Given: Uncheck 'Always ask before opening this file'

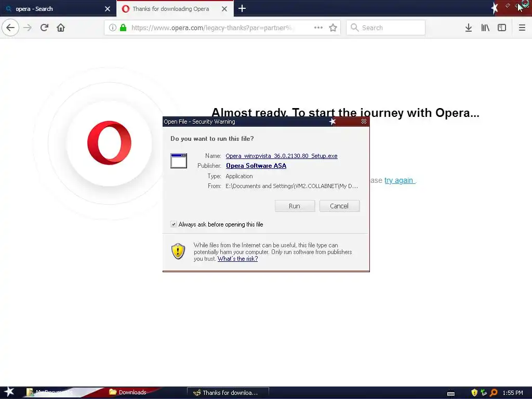Looking at the screenshot, I should tap(174, 224).
